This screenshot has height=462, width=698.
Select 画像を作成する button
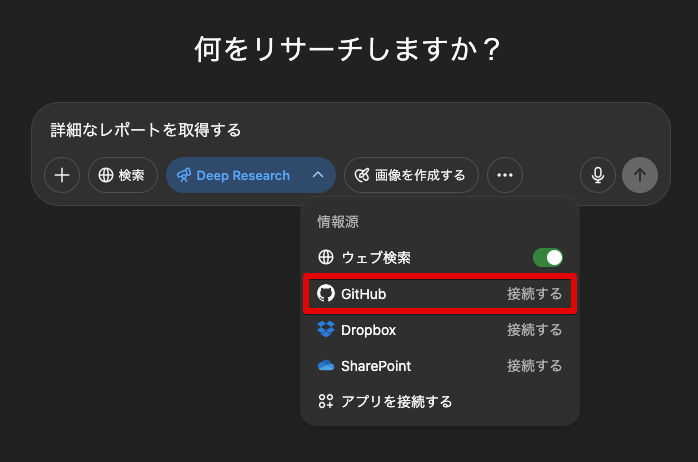[x=411, y=175]
